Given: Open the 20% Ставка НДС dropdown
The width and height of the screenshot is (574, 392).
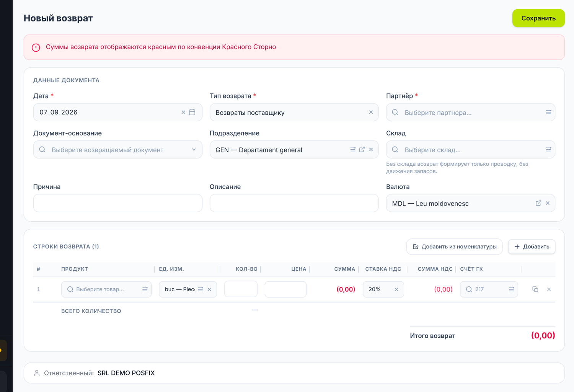Looking at the screenshot, I should [383, 289].
